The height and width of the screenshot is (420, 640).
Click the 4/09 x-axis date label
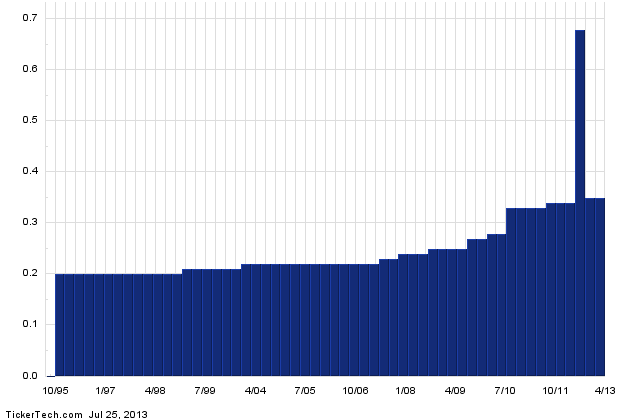click(x=455, y=391)
